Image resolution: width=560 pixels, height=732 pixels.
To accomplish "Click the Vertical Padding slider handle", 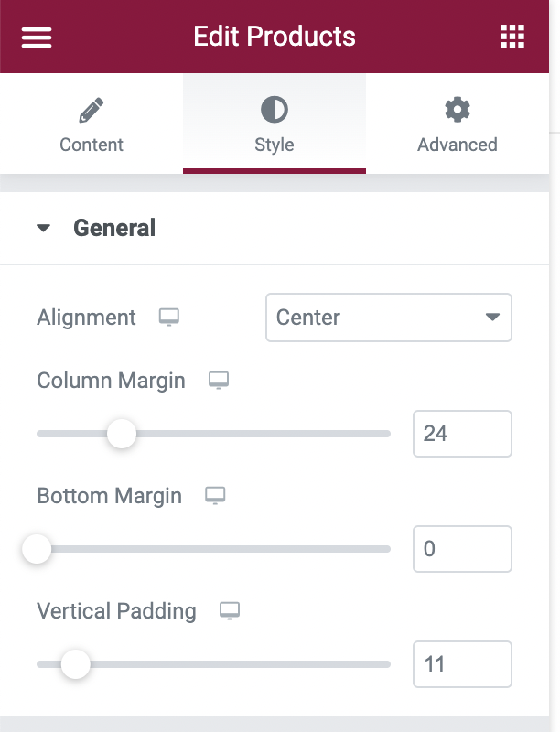I will (75, 664).
